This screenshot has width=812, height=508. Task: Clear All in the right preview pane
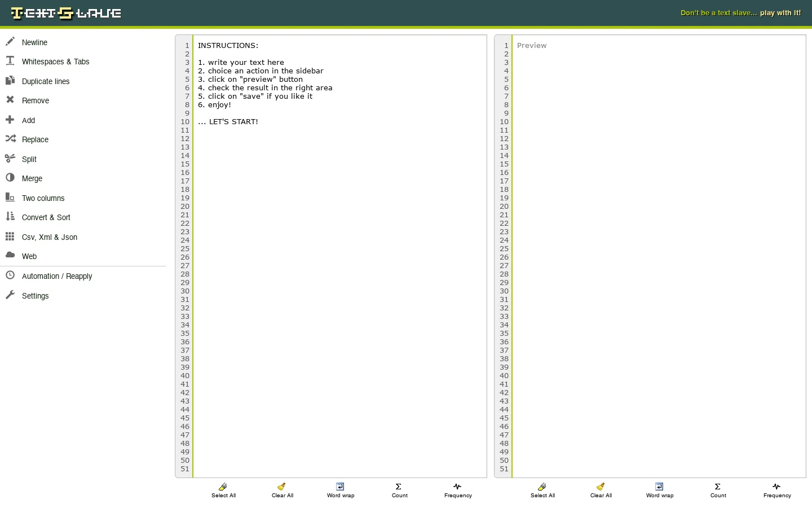[601, 490]
